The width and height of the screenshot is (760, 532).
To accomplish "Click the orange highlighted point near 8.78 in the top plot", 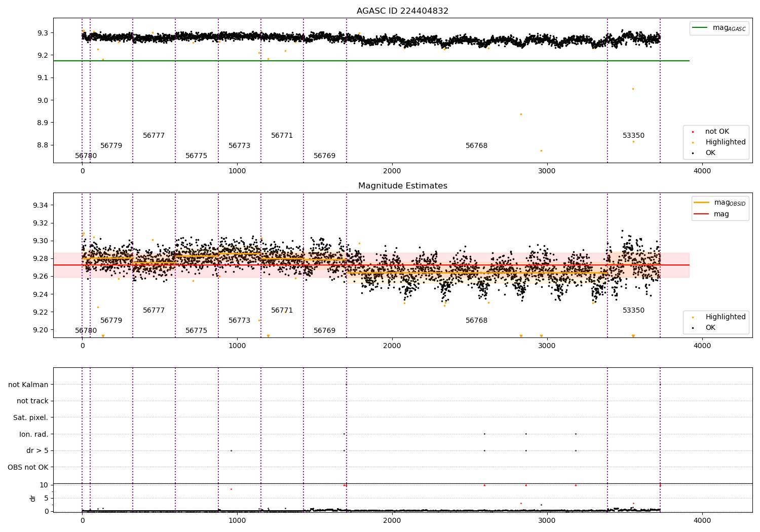I will (x=541, y=150).
